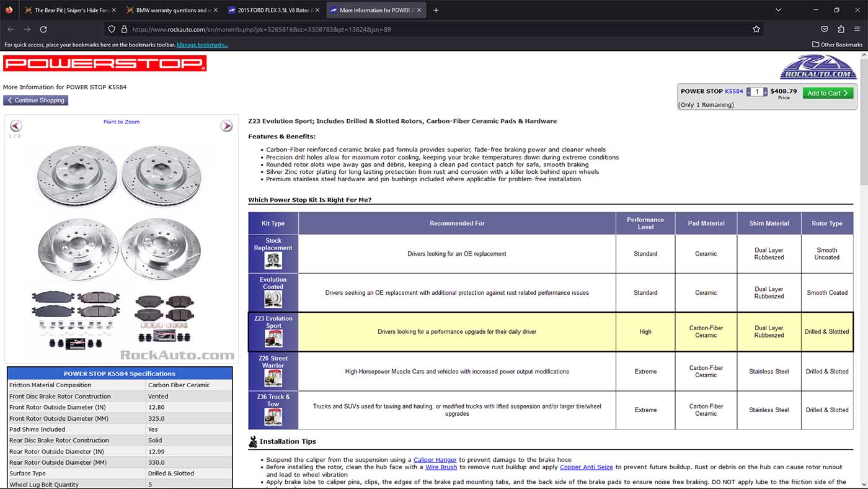Click 'Drivers looking for an OE replacement' cell
The width and height of the screenshot is (868, 489).
[457, 254]
